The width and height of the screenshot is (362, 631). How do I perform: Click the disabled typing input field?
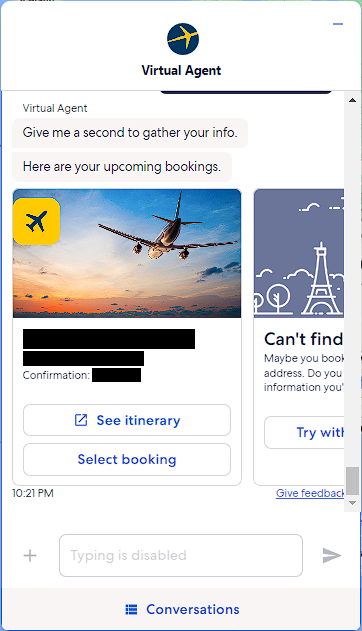[x=181, y=555]
